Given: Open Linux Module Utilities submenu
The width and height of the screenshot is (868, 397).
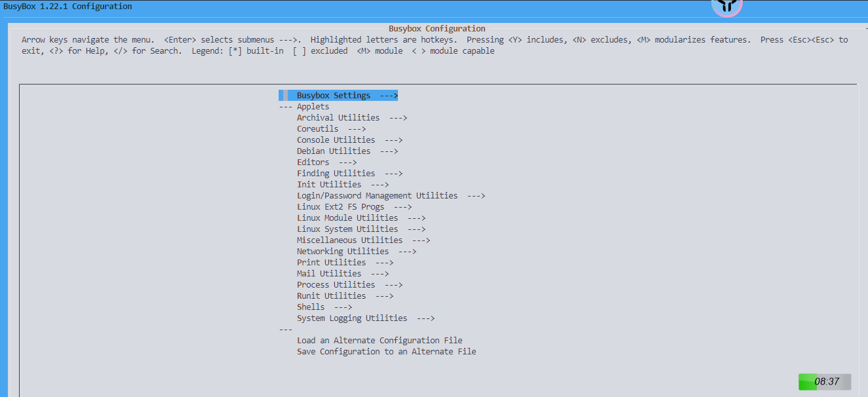Looking at the screenshot, I should pyautogui.click(x=361, y=218).
